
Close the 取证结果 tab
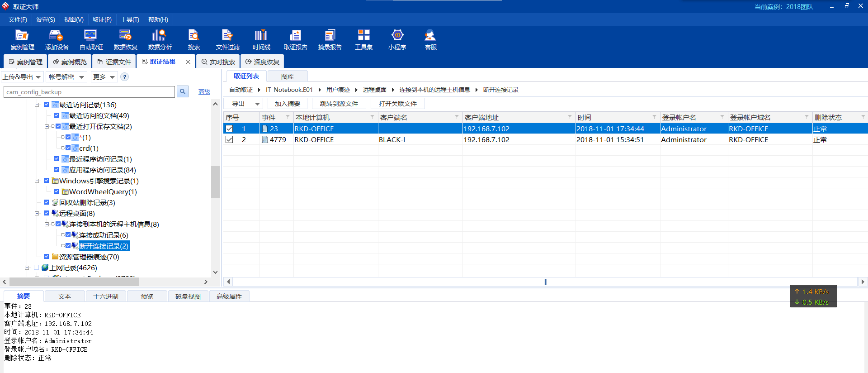coord(188,62)
